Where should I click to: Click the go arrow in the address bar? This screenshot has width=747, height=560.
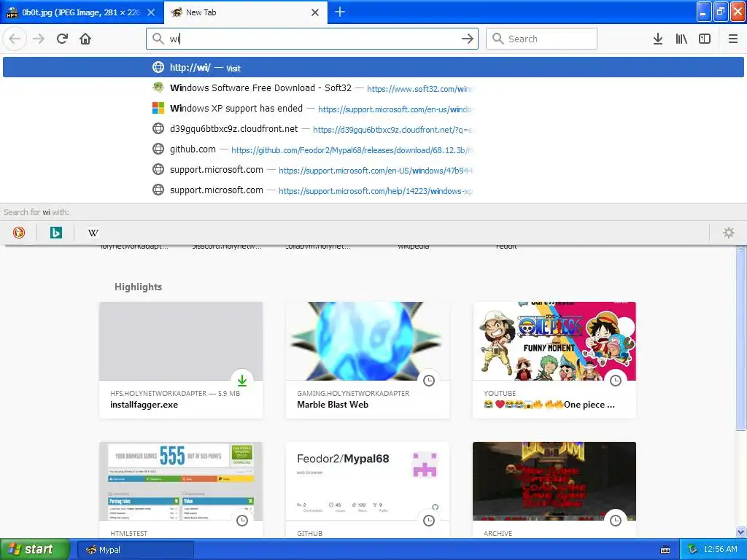468,39
